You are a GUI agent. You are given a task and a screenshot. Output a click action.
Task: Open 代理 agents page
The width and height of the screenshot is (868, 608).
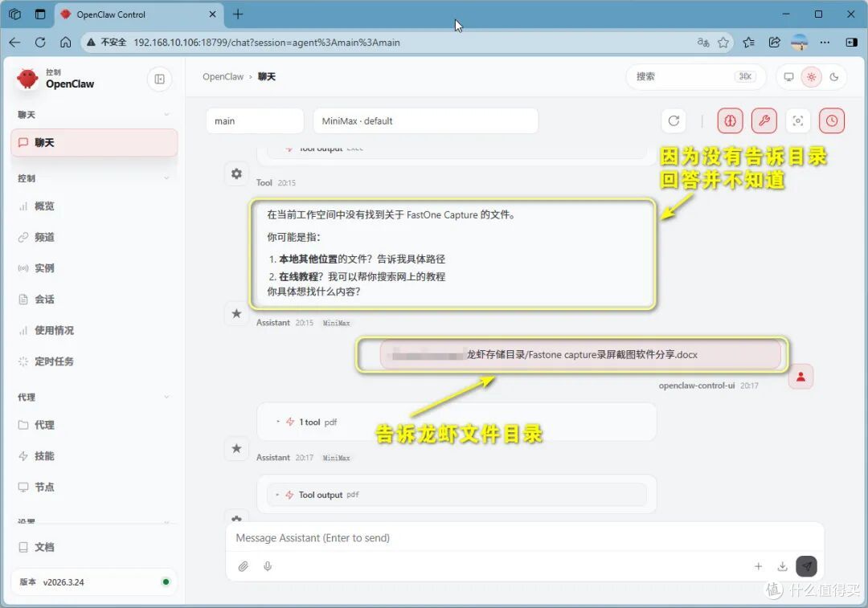(x=94, y=425)
